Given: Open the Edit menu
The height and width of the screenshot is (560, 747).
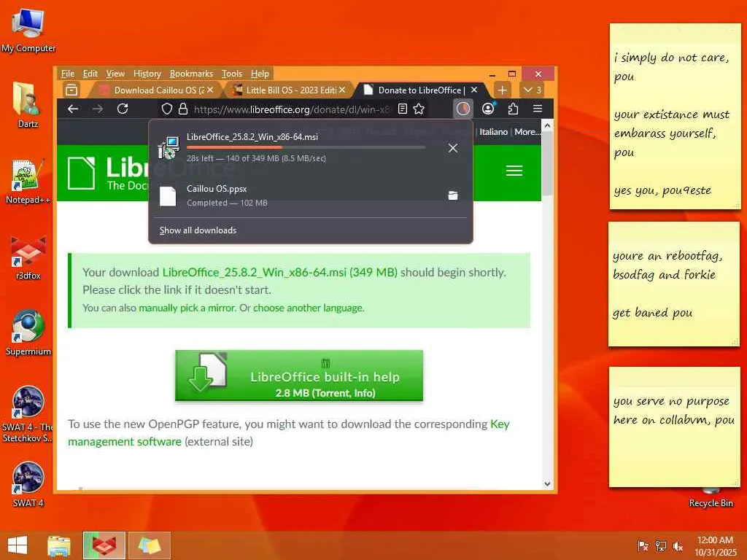Looking at the screenshot, I should coord(90,74).
